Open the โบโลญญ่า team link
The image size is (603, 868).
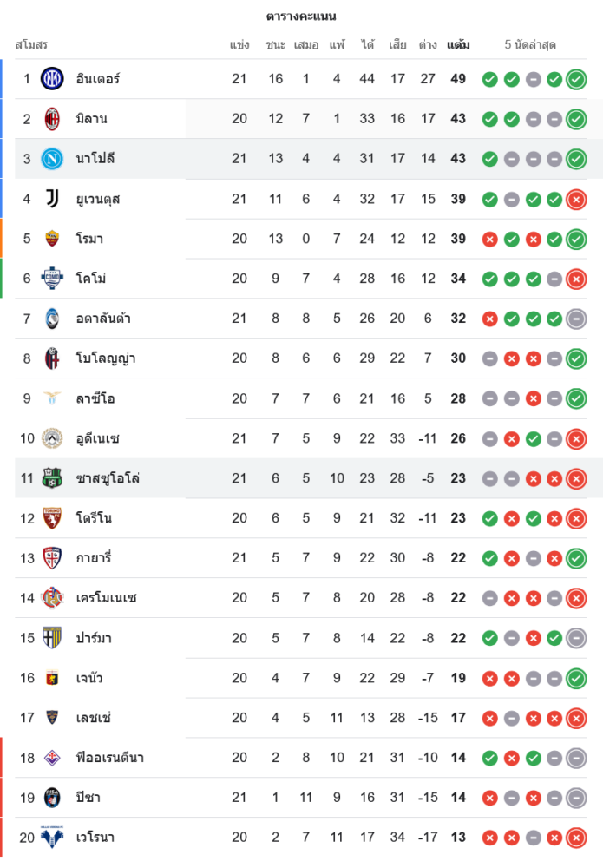pos(105,358)
